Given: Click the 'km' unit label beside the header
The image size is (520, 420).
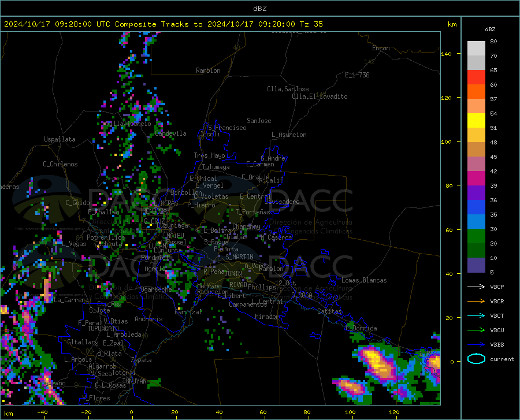Looking at the screenshot, I should (452, 24).
